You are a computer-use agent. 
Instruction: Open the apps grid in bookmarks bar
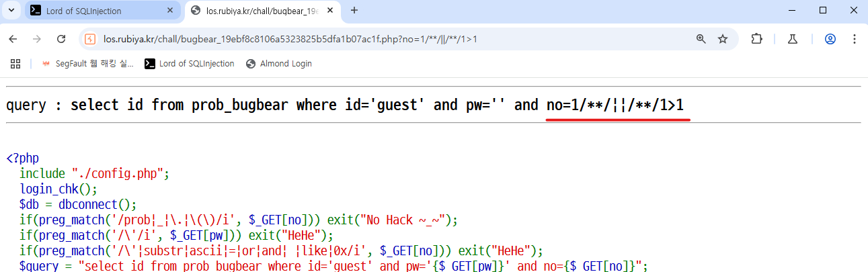click(15, 64)
